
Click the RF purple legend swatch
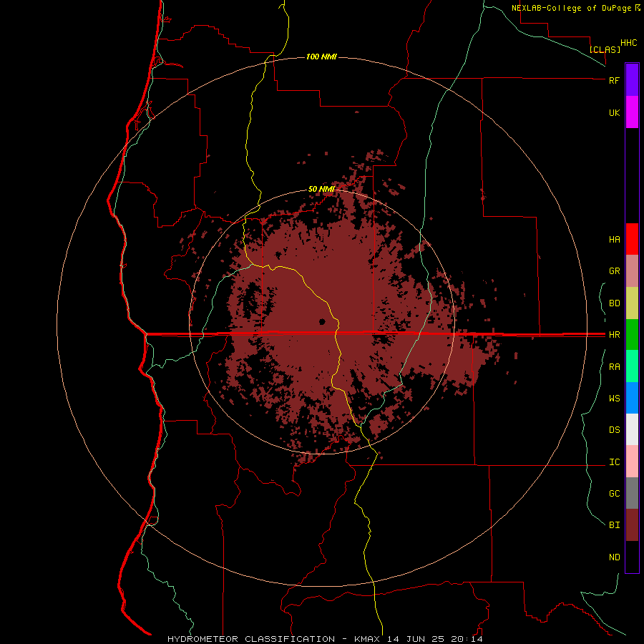tap(632, 79)
